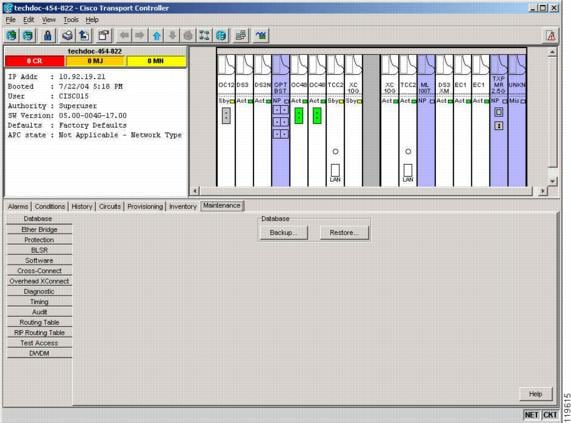Click shelf view horizontal scrollbar right arrow

(543, 190)
